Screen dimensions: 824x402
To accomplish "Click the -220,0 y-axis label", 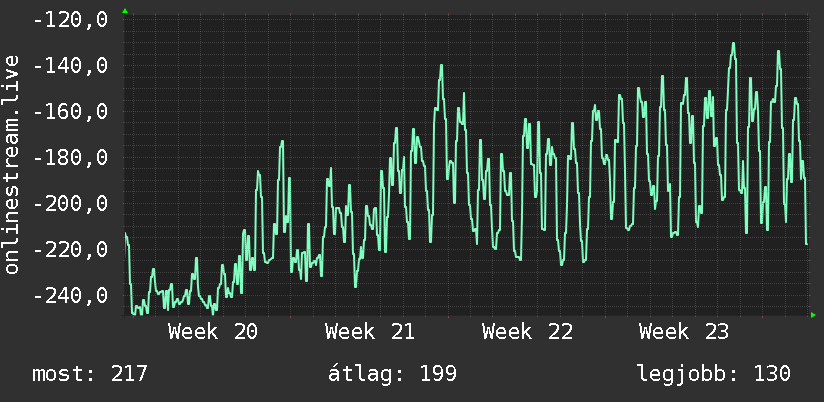I will tap(70, 249).
